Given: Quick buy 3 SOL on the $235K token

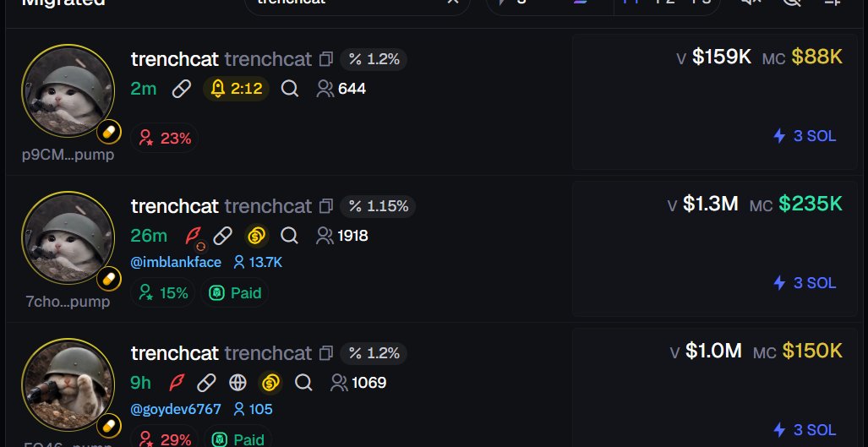Looking at the screenshot, I should click(x=805, y=283).
